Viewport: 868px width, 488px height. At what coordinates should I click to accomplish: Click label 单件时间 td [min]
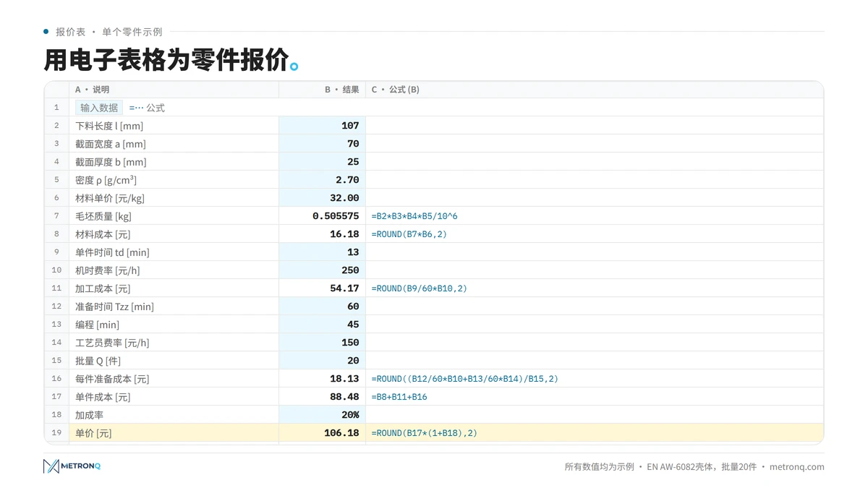click(x=112, y=252)
